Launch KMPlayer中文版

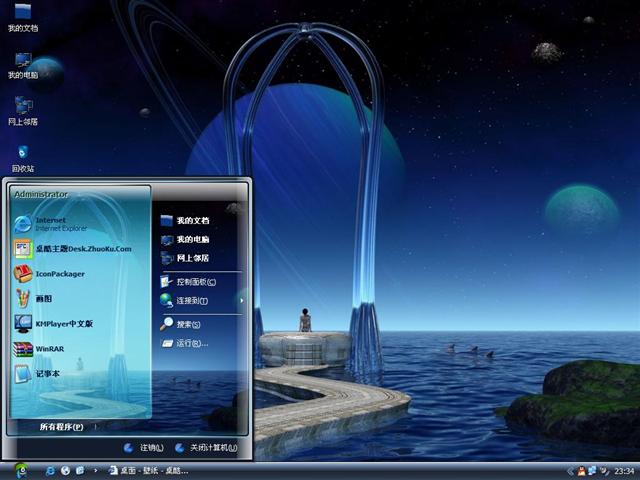pyautogui.click(x=63, y=324)
